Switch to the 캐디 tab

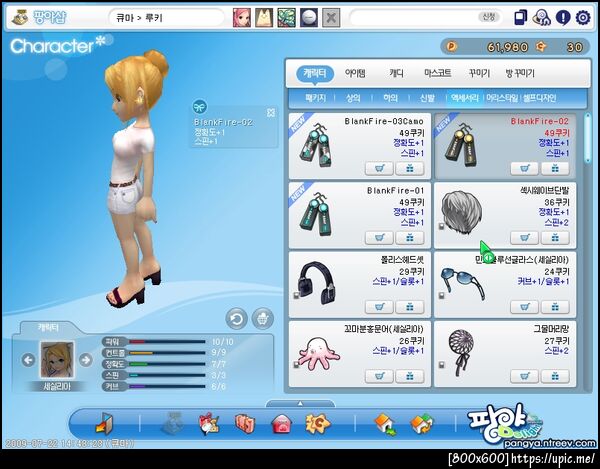[396, 73]
